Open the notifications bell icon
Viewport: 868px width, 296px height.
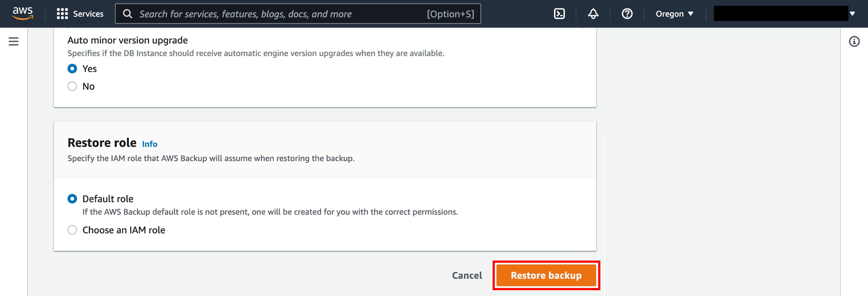[x=593, y=14]
